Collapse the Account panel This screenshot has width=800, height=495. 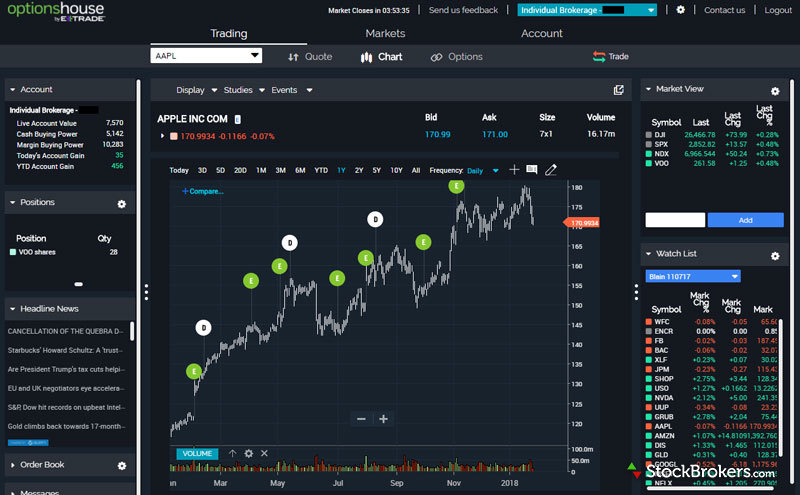[x=13, y=89]
